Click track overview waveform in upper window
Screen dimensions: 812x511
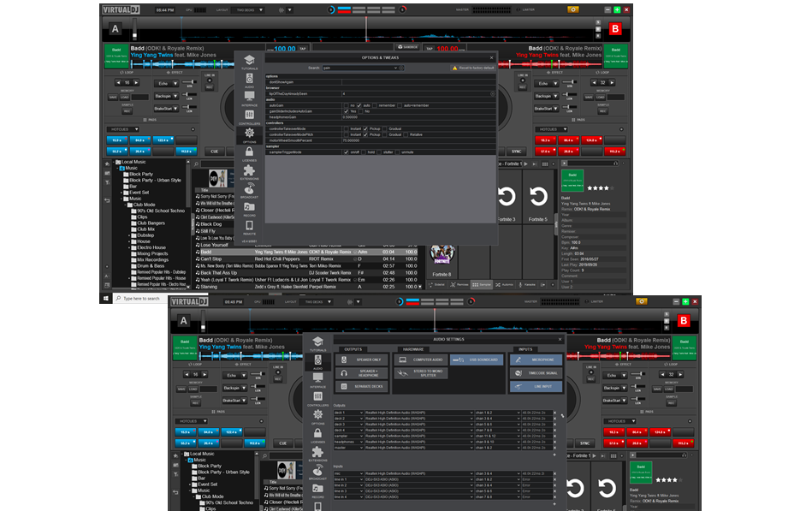pos(365,29)
